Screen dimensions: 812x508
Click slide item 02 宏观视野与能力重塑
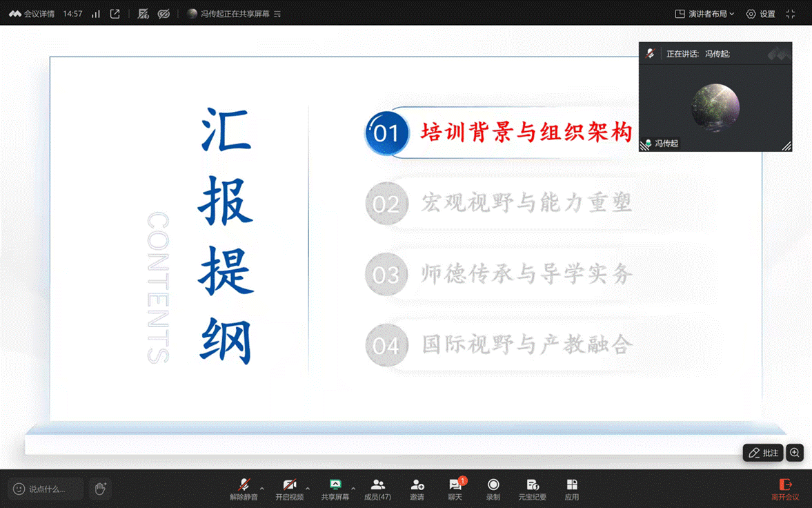526,203
